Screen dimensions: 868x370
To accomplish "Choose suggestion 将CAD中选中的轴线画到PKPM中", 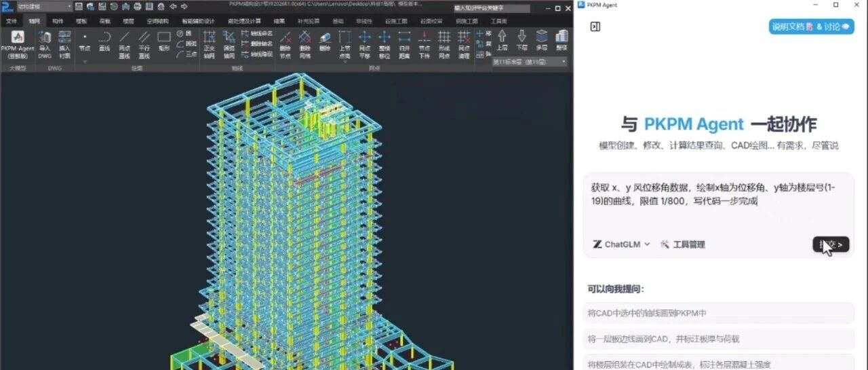I will click(x=718, y=313).
